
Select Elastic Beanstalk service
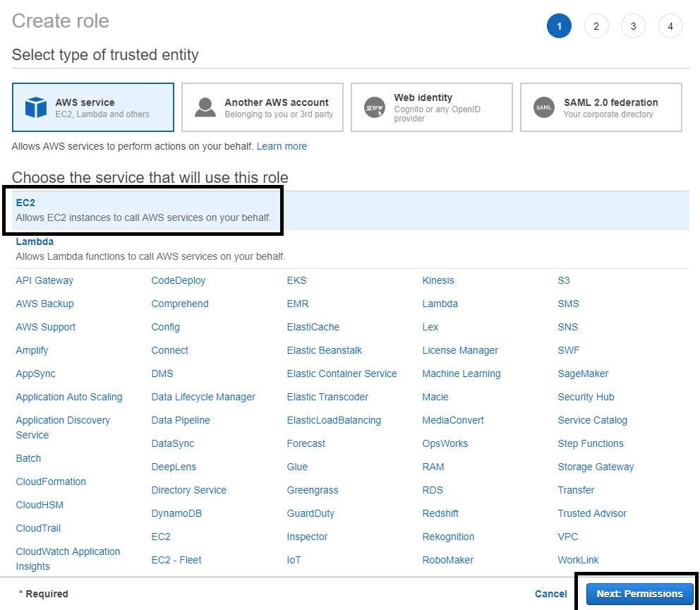pos(325,350)
